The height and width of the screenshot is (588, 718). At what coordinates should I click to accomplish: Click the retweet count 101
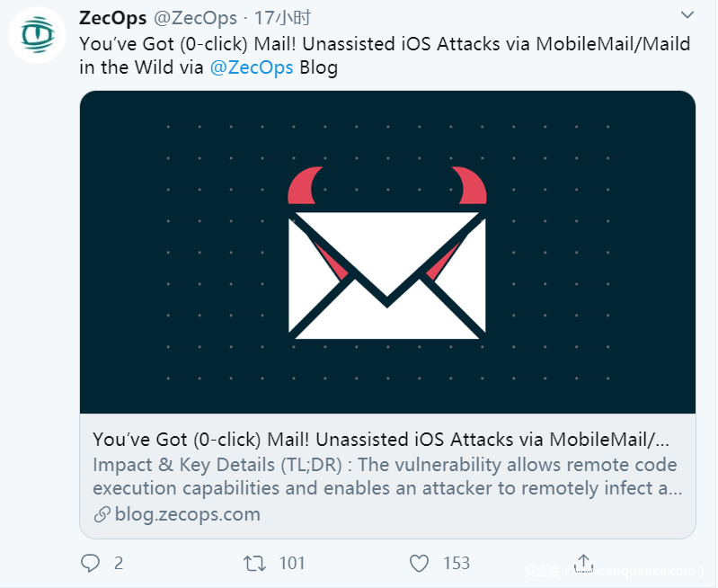tap(292, 564)
